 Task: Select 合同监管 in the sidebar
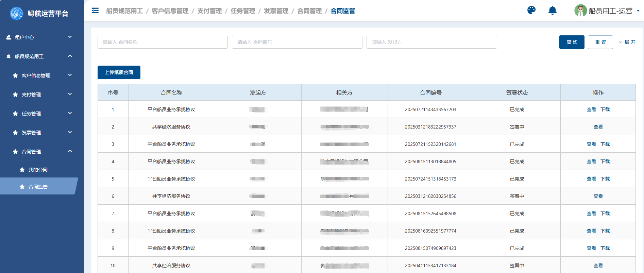click(x=38, y=187)
